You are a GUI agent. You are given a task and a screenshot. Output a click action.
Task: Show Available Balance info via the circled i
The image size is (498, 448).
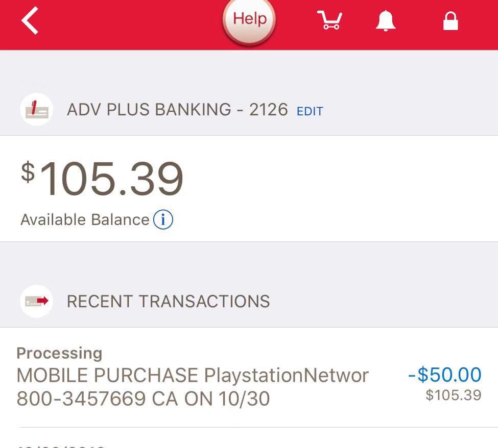[163, 219]
